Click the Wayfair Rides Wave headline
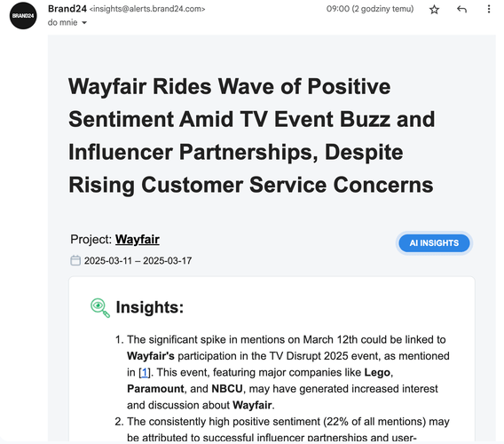 coord(252,136)
